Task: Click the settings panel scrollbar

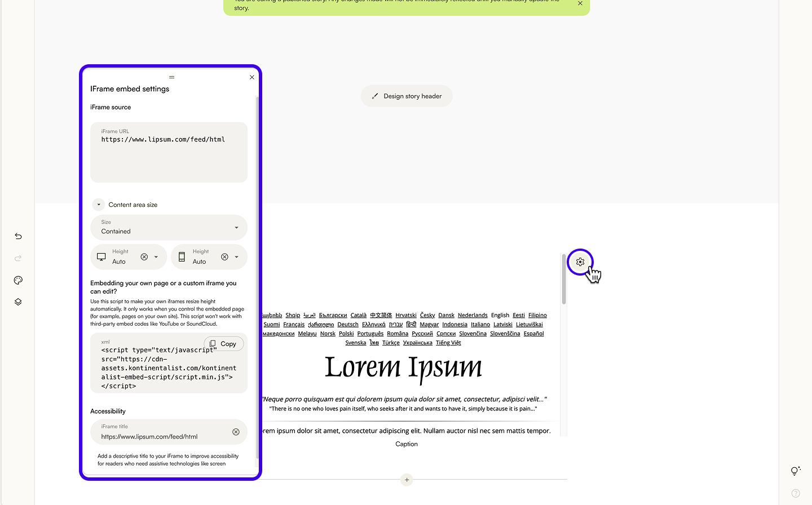Action: (258, 276)
